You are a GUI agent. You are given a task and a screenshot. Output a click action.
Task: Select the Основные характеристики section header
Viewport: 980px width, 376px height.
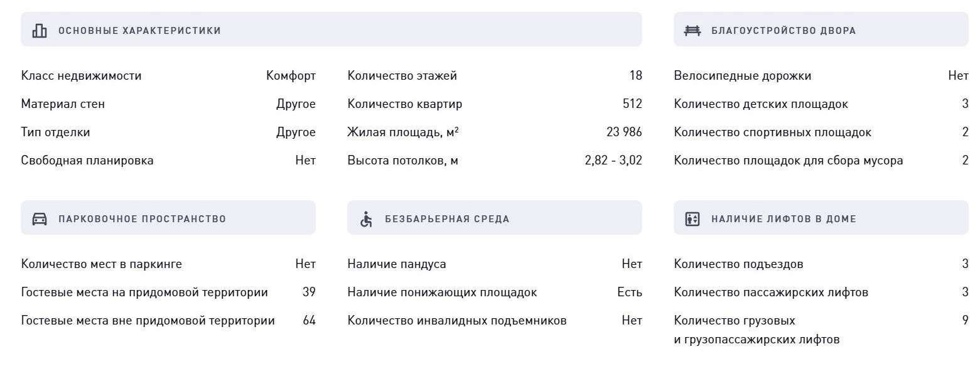(x=331, y=30)
